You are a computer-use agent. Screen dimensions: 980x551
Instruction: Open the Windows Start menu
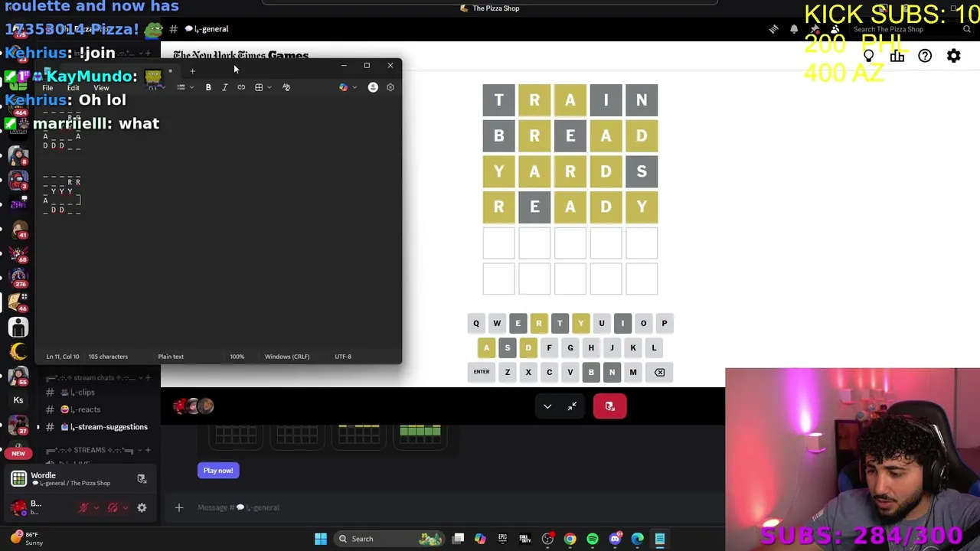(321, 539)
